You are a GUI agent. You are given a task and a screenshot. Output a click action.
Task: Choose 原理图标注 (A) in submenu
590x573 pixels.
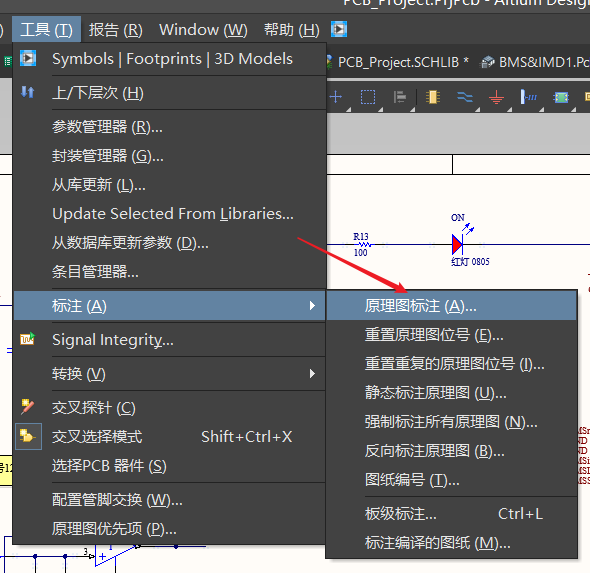(452, 305)
